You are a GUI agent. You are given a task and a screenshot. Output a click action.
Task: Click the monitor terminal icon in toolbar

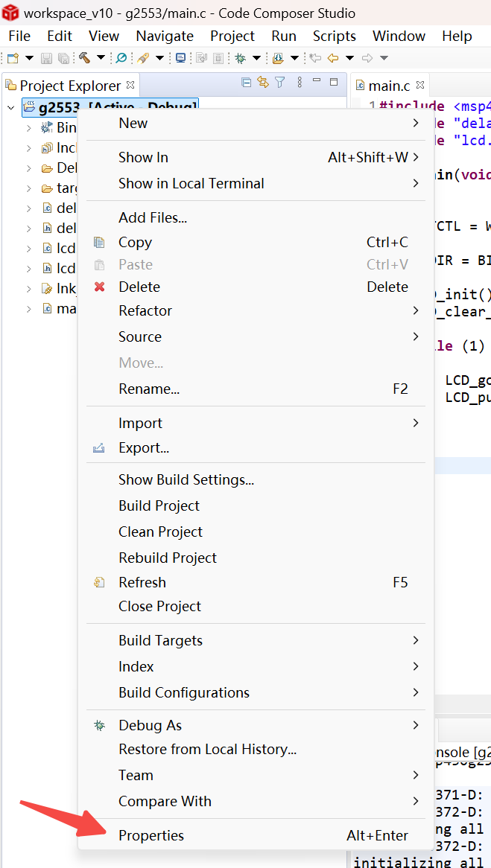[x=180, y=57]
